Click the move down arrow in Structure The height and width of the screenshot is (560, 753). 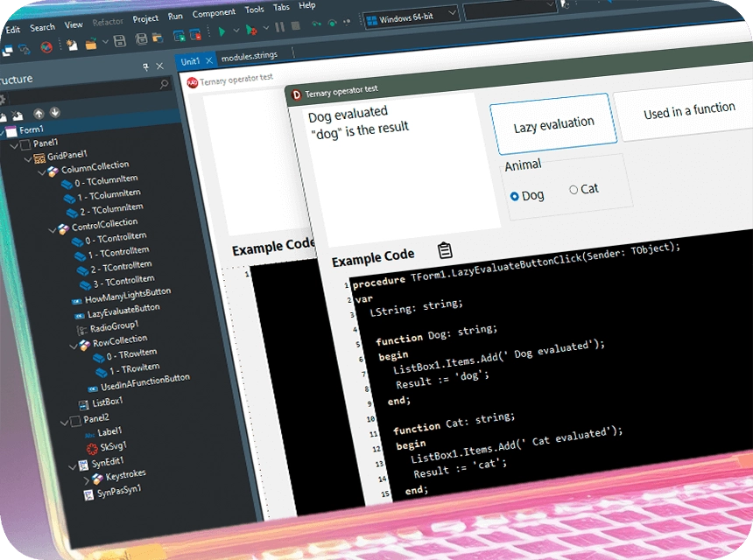(x=54, y=112)
